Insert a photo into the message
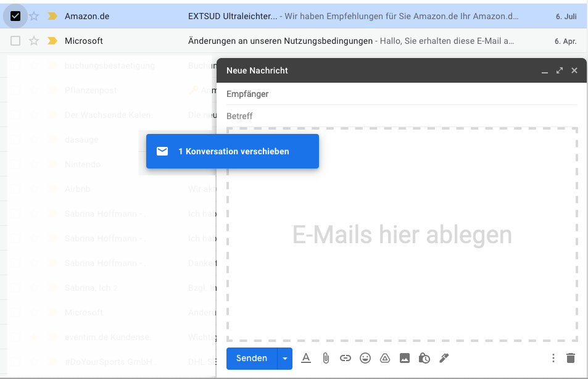588x379 pixels. [x=405, y=359]
